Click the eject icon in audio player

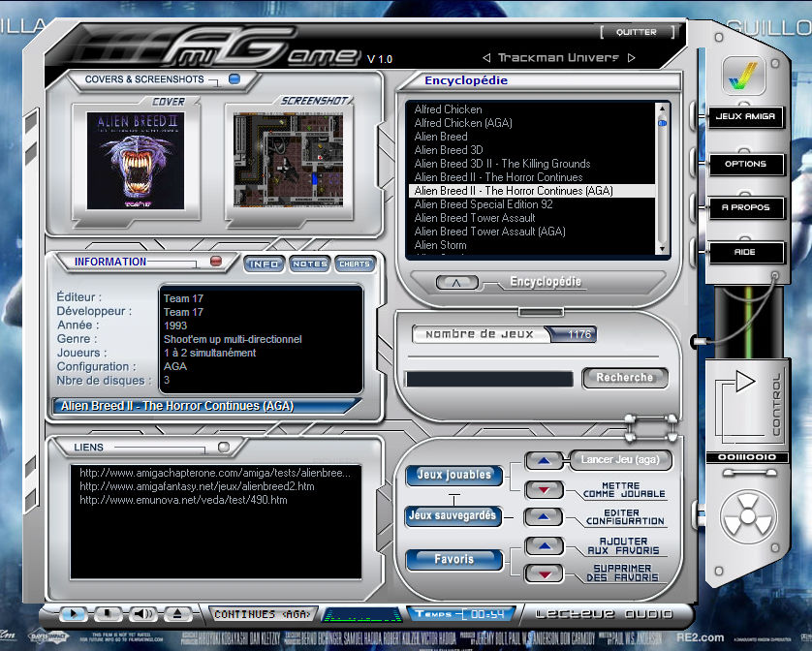(x=177, y=614)
